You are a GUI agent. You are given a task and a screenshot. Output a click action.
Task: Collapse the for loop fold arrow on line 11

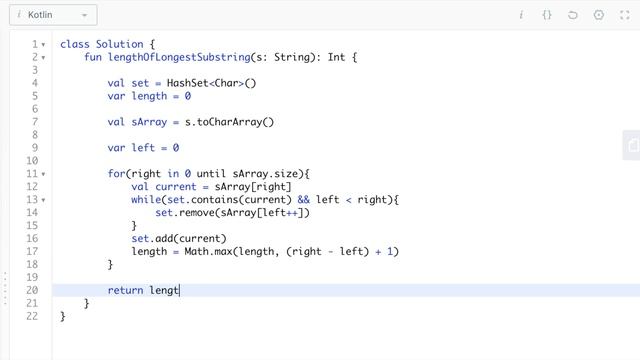pyautogui.click(x=43, y=174)
